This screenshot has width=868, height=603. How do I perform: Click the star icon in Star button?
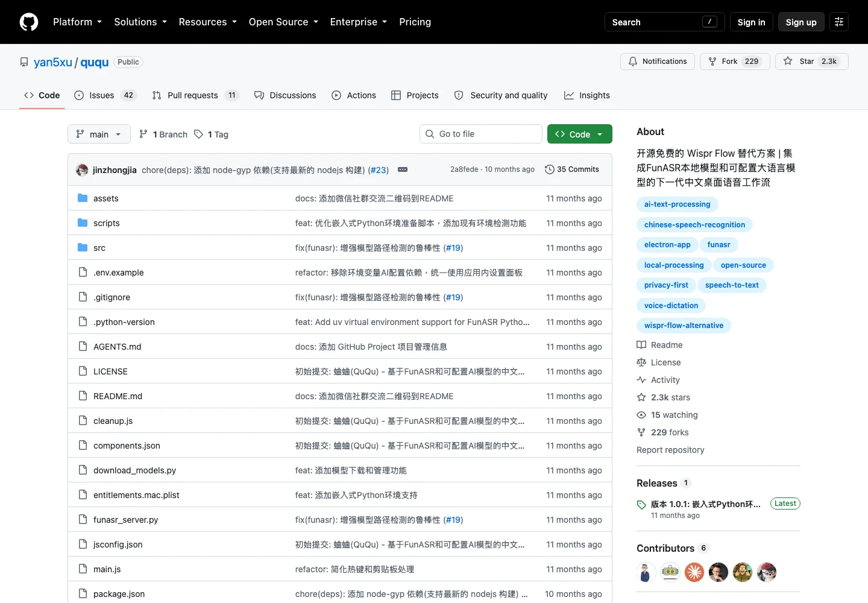[x=788, y=62]
